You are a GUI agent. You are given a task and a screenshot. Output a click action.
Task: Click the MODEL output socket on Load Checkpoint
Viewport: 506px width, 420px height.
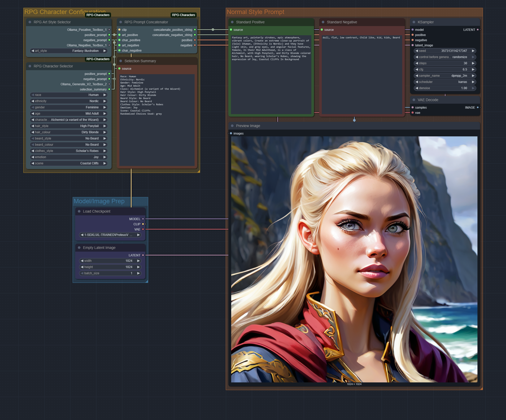(143, 219)
